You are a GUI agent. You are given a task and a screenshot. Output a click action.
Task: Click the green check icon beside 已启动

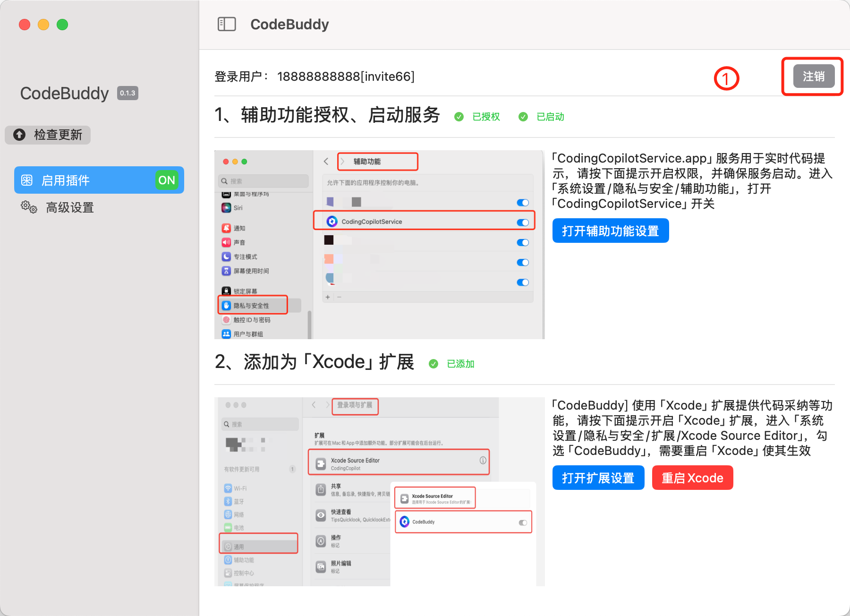pos(523,117)
